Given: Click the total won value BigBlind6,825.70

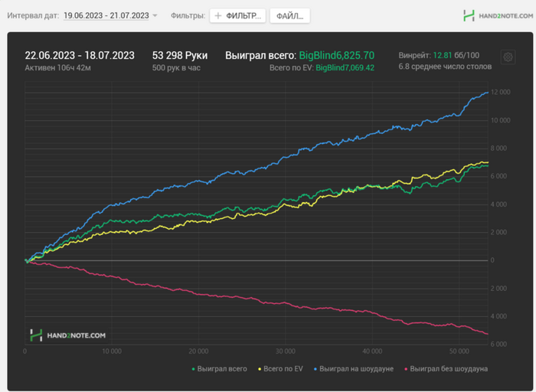Looking at the screenshot, I should 337,55.
